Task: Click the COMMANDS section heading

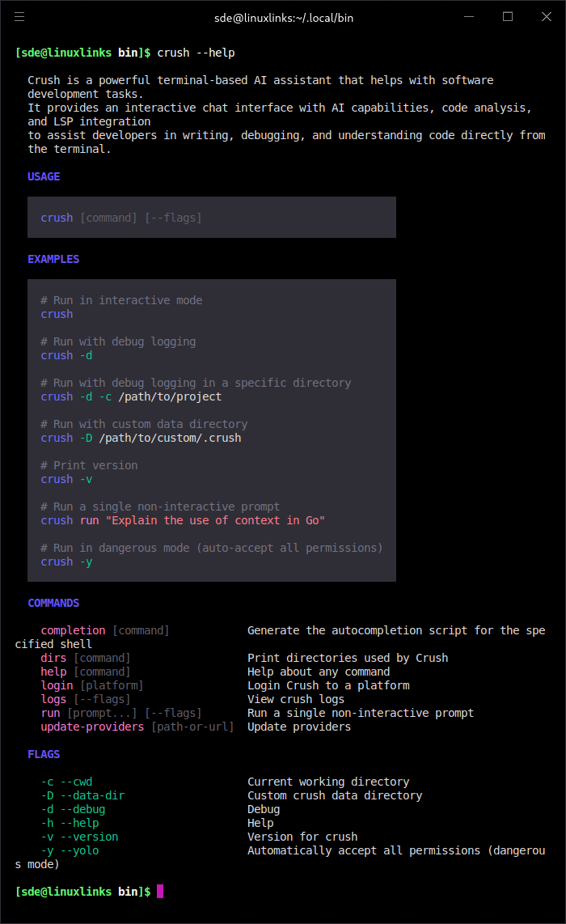Action: click(x=53, y=603)
